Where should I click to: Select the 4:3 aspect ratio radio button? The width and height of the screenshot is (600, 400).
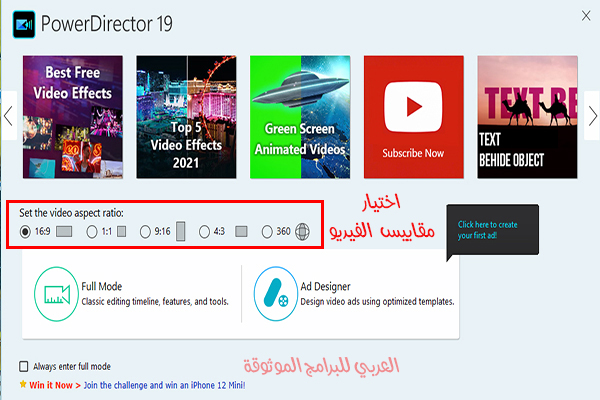point(204,232)
